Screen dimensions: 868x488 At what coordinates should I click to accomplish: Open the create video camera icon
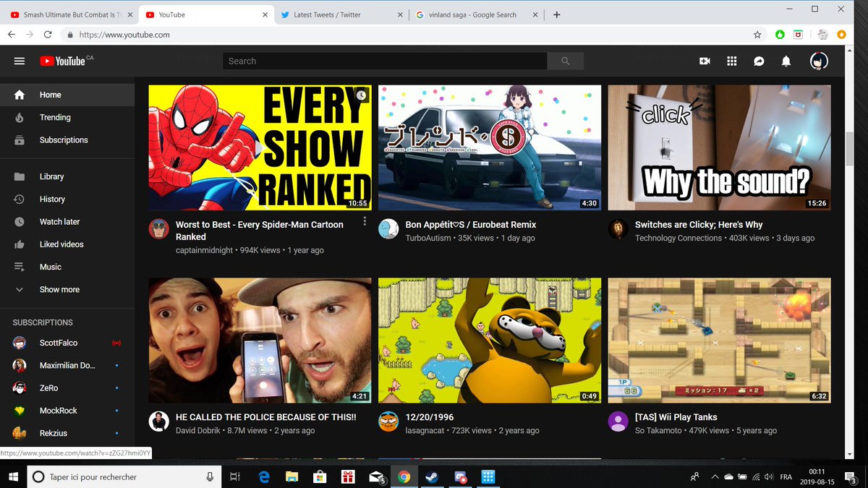click(705, 61)
